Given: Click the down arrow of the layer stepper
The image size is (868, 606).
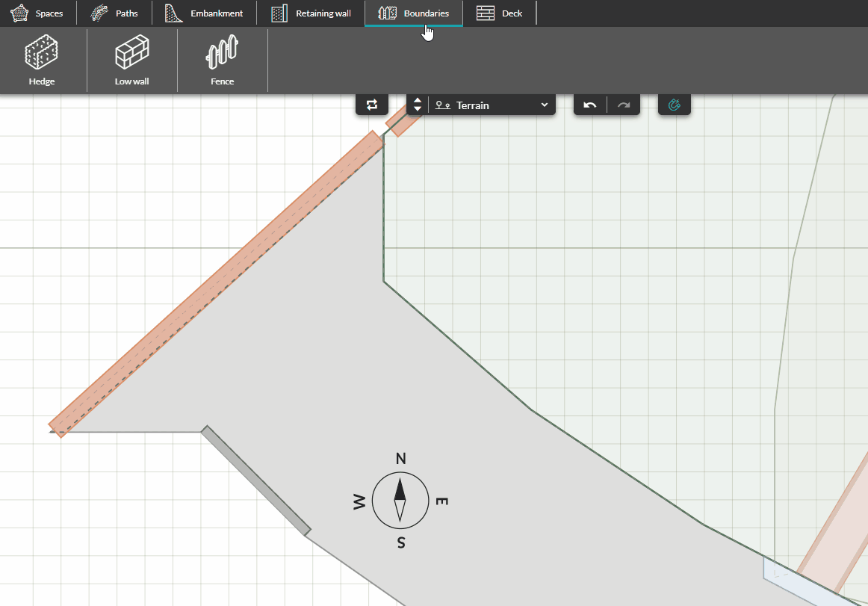Looking at the screenshot, I should coord(417,109).
